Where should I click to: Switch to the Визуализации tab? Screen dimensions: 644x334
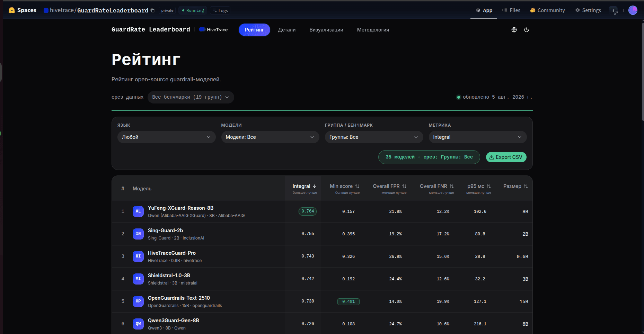(x=326, y=30)
